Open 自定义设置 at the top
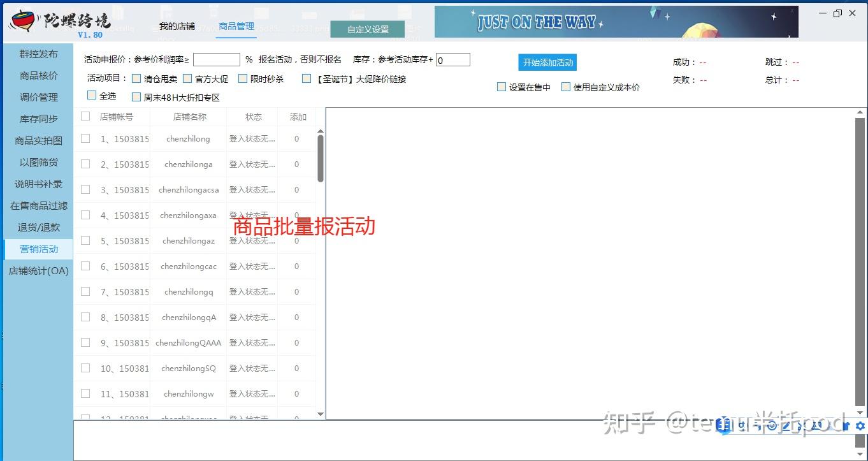The height and width of the screenshot is (461, 868). [x=367, y=29]
